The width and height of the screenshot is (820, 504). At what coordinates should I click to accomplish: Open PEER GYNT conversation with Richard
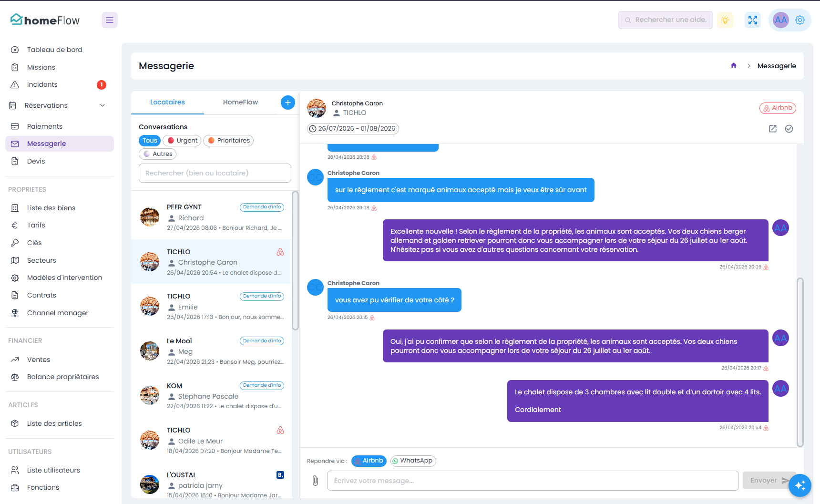(211, 217)
